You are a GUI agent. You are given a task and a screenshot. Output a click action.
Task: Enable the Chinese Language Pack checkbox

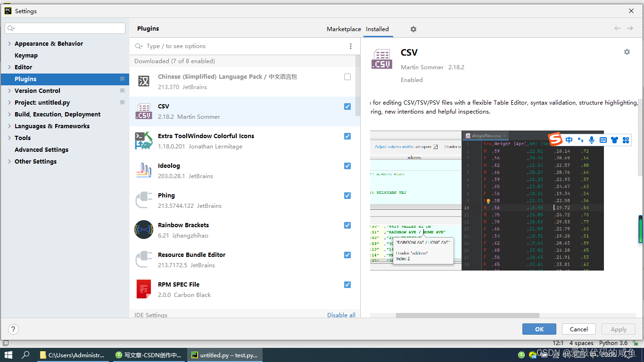coord(347,77)
